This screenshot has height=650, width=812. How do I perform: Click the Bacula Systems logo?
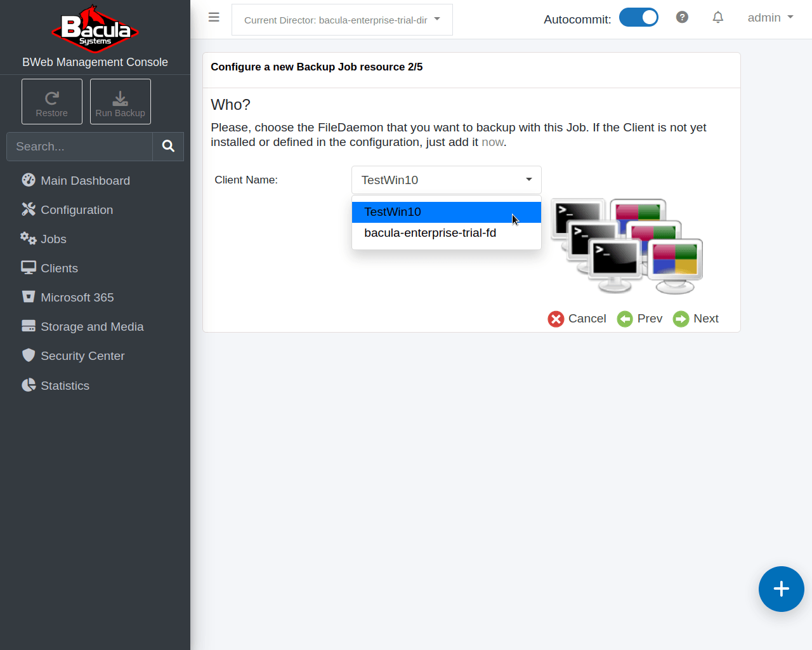point(95,29)
